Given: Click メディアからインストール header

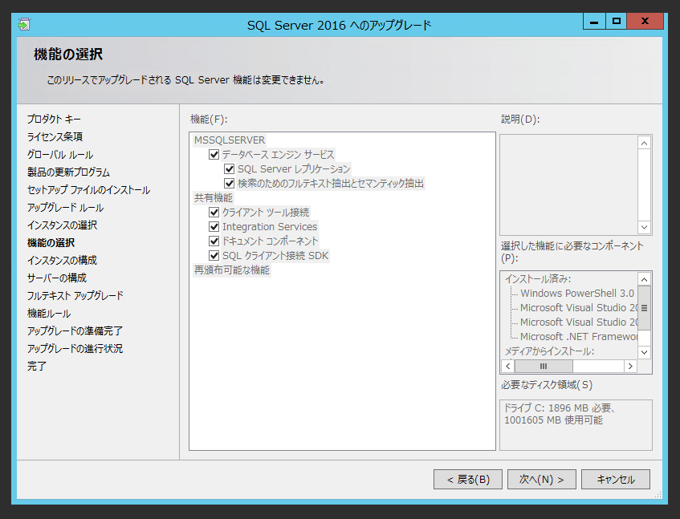Looking at the screenshot, I should pos(549,351).
